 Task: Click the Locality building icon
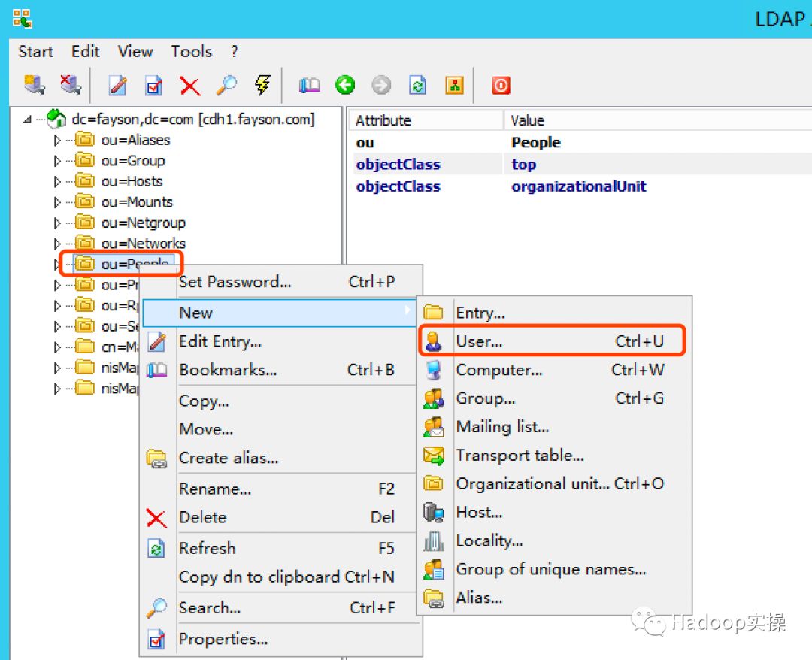(x=434, y=541)
